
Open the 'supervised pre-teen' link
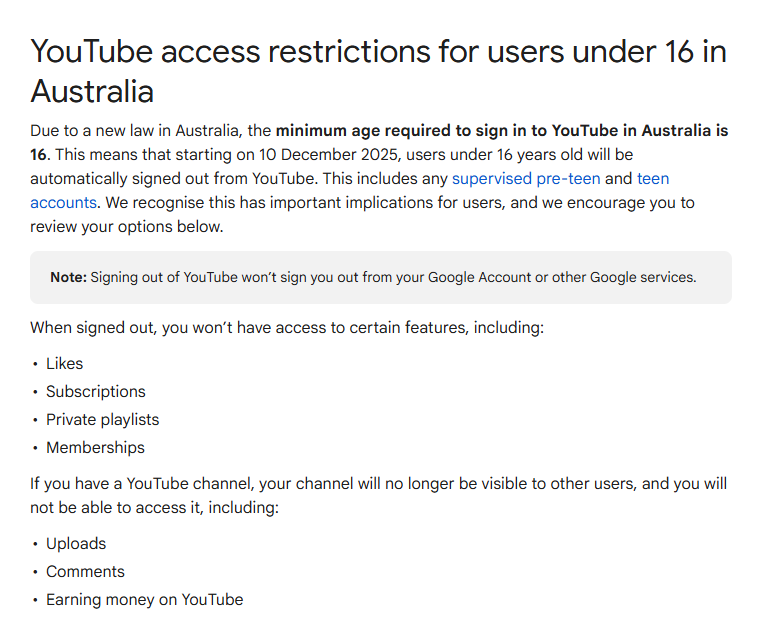coord(526,179)
